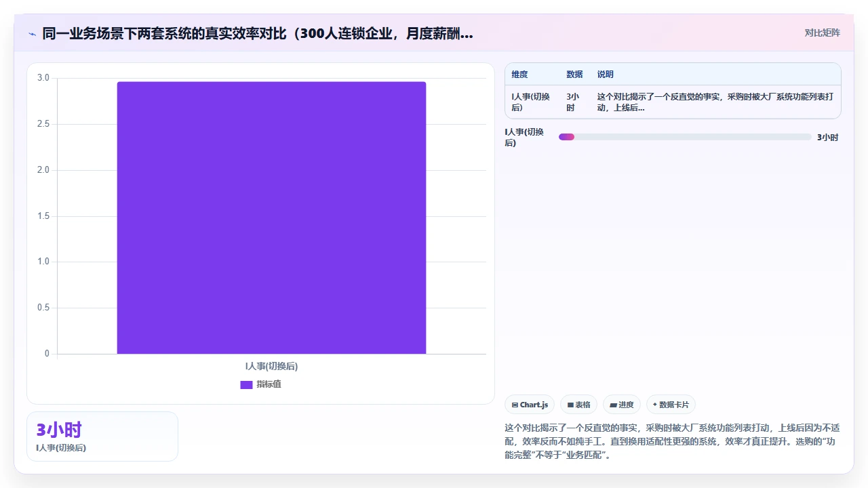Click the purple bar for I人事(切换后)

[x=271, y=218]
